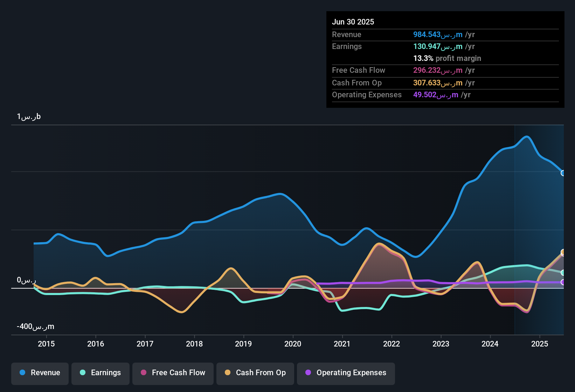The height and width of the screenshot is (392, 575).
Task: Select the Revenue legend label
Action: 45,373
